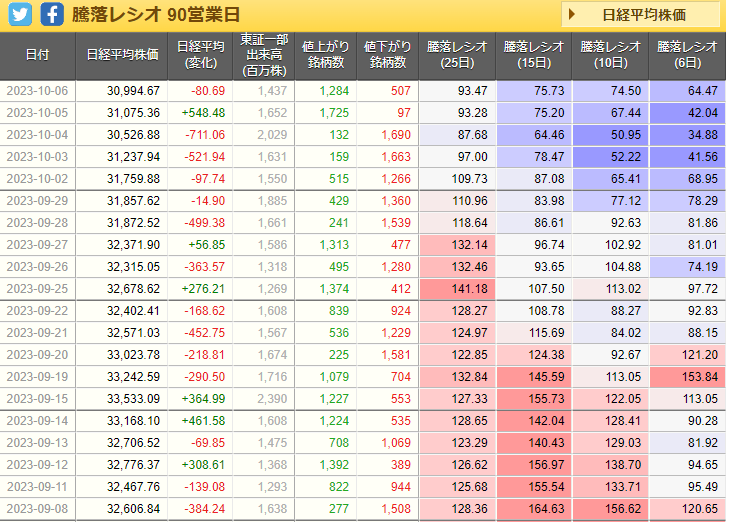Click the Nikkei price 30,994.67

[133, 91]
